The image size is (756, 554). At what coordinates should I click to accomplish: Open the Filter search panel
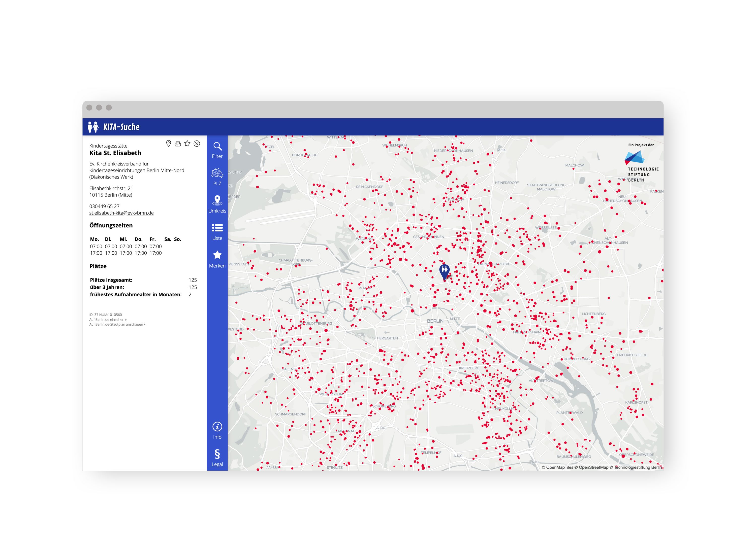coord(217,150)
